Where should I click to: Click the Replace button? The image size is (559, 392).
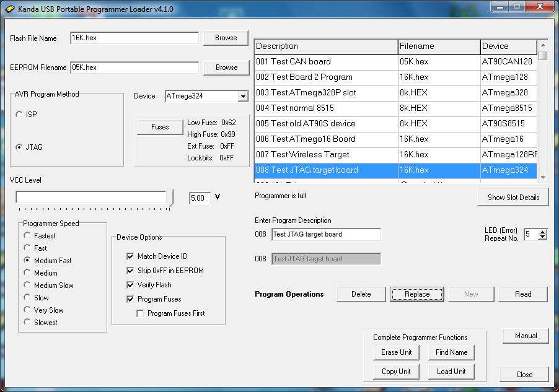tap(416, 294)
